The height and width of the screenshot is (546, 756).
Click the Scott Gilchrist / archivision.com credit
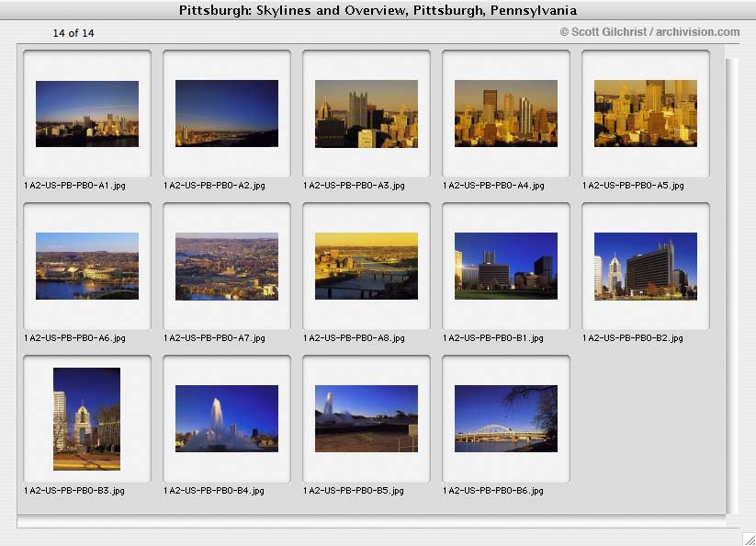coord(649,32)
